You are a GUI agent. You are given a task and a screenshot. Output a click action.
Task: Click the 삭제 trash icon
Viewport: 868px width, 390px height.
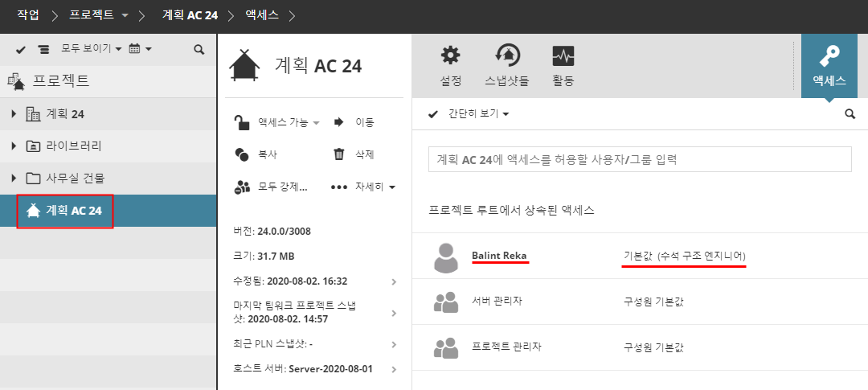(x=339, y=154)
